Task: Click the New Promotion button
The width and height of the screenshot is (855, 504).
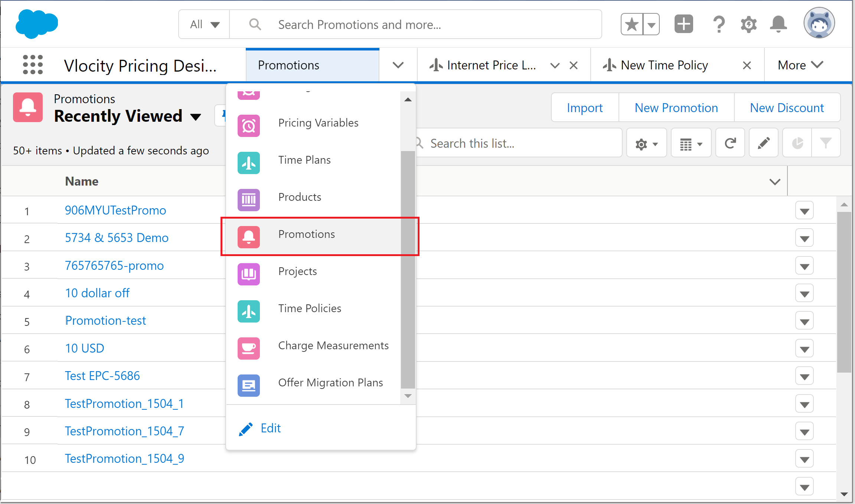Action: pos(676,108)
